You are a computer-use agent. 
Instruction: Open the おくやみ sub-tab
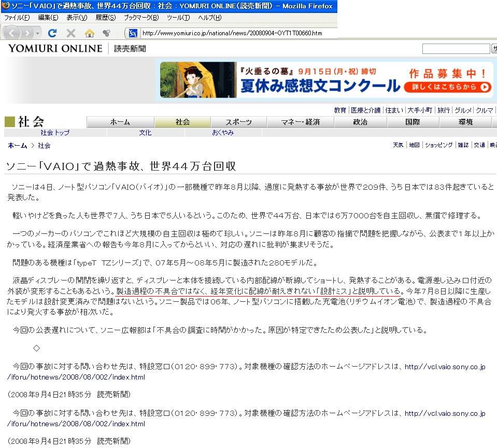point(223,133)
